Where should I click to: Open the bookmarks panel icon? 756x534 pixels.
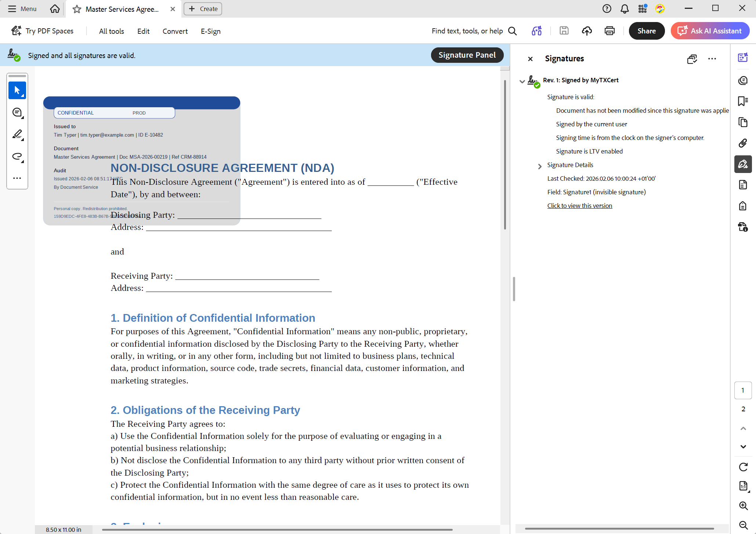tap(743, 101)
